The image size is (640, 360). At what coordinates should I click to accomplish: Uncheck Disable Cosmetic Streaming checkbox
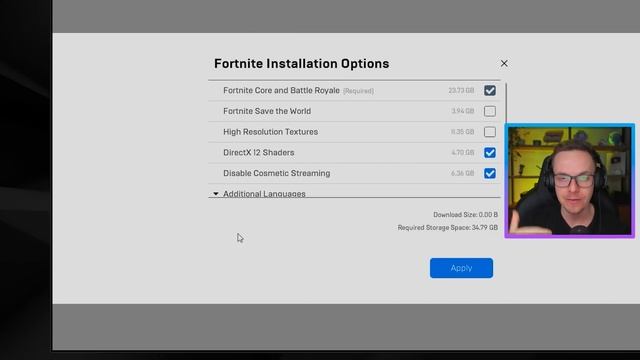point(490,173)
